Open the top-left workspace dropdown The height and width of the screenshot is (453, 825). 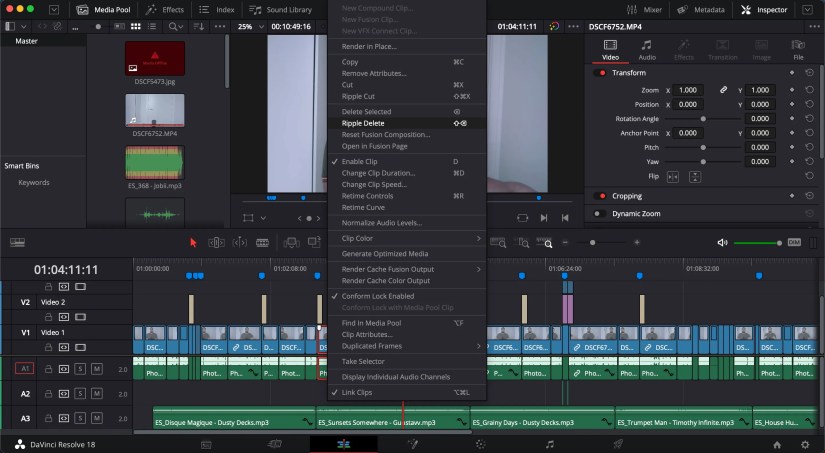click(x=54, y=9)
